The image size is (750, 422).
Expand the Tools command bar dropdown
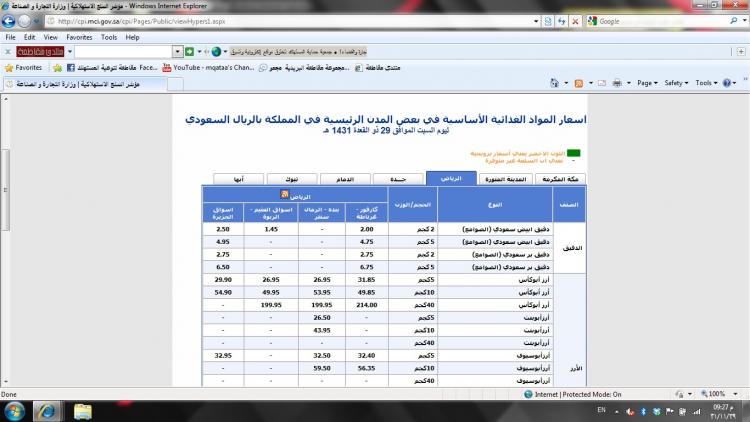707,83
